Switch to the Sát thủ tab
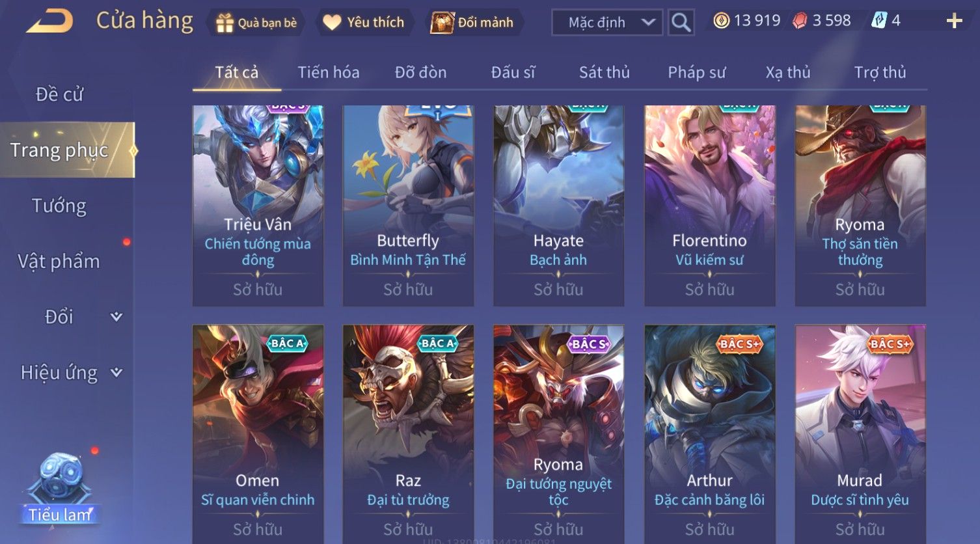 [x=605, y=72]
